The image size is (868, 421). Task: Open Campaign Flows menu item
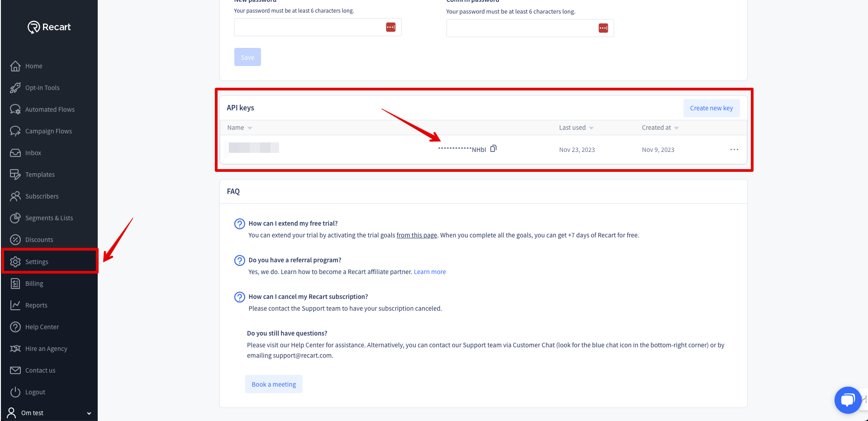pos(48,131)
